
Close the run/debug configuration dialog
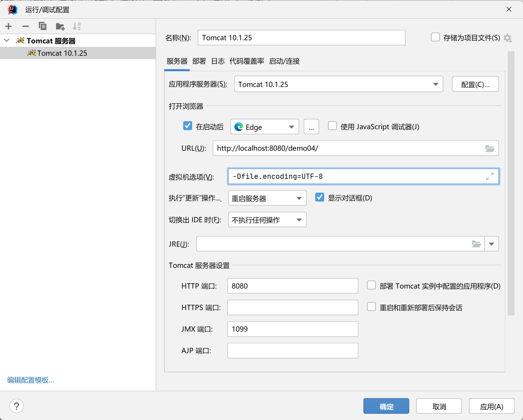click(509, 9)
